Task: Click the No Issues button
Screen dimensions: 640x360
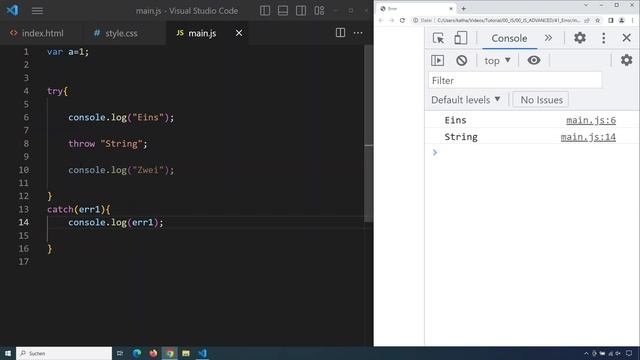Action: coord(541,100)
